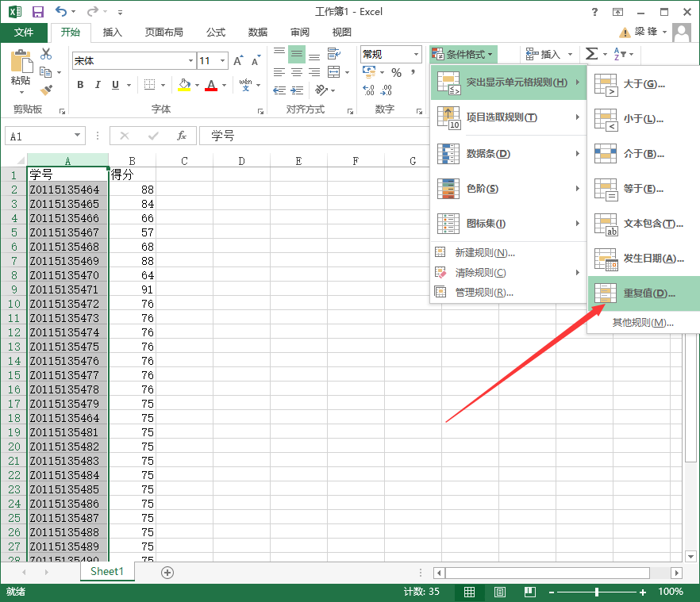Undo the last action
700x602 pixels.
coord(60,12)
